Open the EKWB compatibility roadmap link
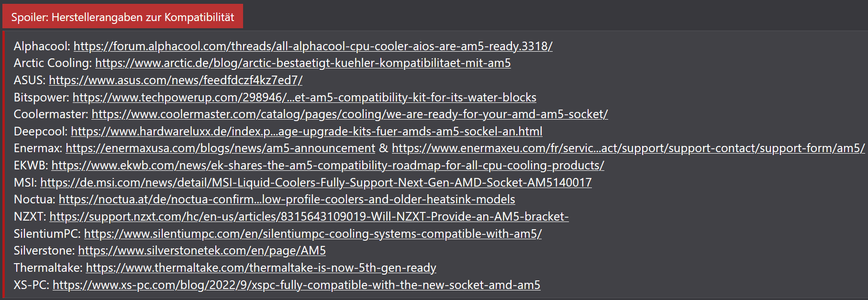The width and height of the screenshot is (868, 300). click(328, 165)
